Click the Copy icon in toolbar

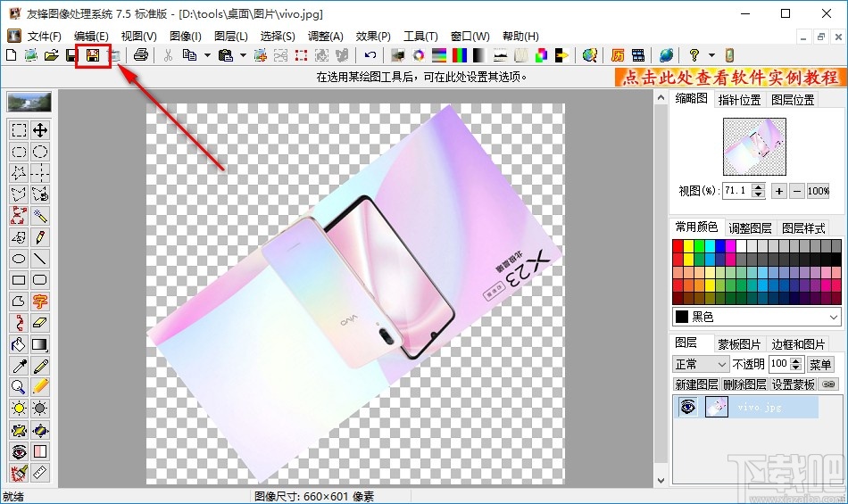[189, 55]
